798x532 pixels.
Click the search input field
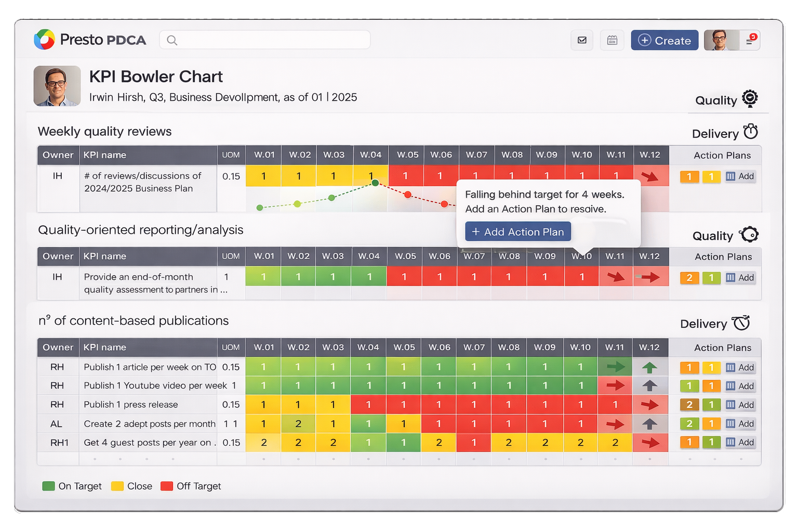(265, 39)
